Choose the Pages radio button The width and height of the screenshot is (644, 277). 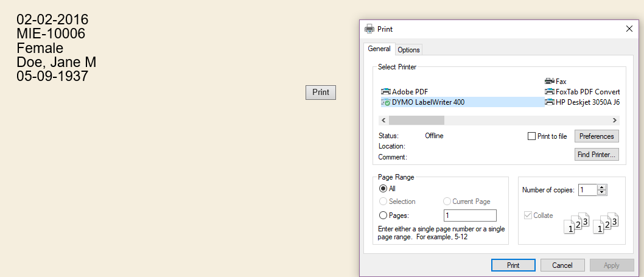(383, 216)
